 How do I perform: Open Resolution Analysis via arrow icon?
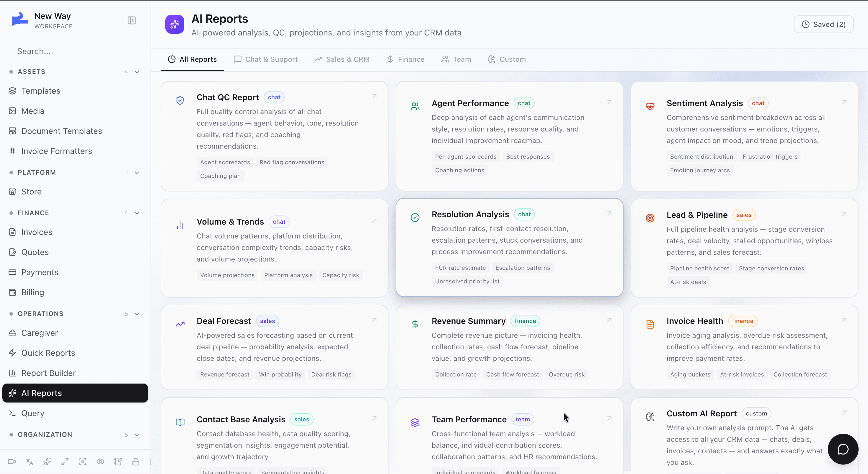609,214
